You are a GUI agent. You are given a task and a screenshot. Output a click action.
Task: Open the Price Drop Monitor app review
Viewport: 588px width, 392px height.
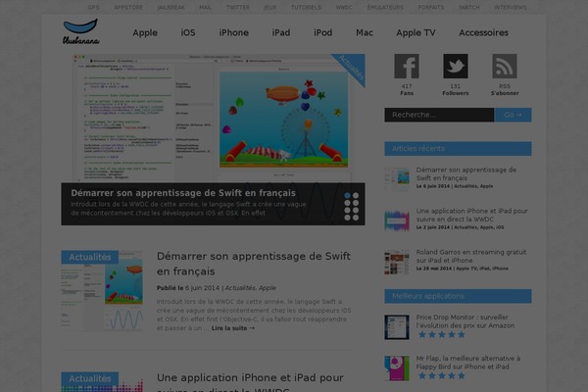(465, 321)
